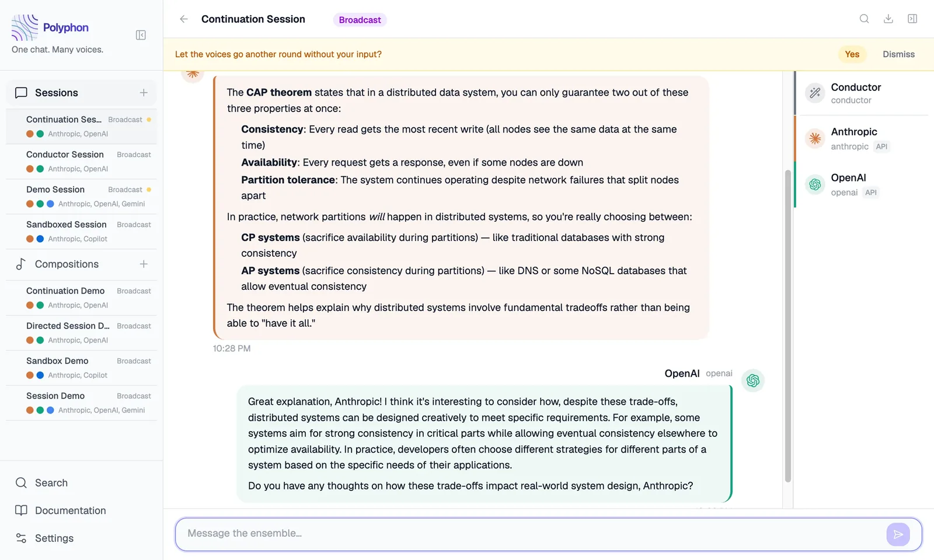The image size is (934, 560).
Task: Collapse the right panel with the sidebar icon
Action: click(912, 18)
